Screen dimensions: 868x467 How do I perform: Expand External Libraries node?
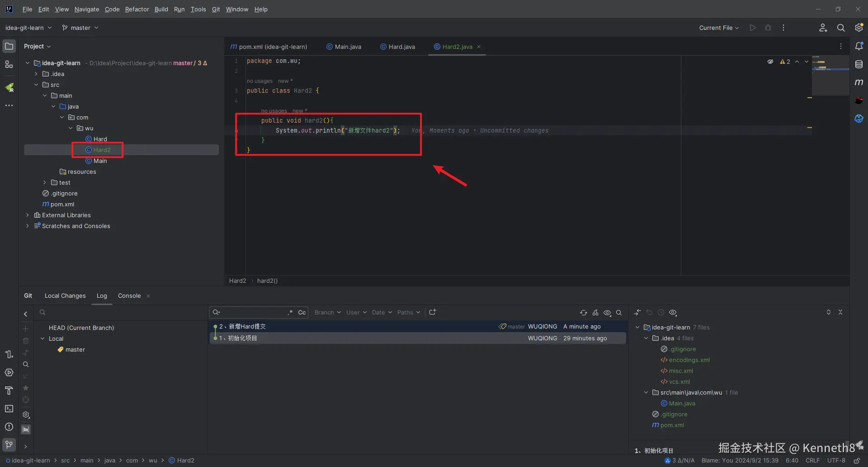[28, 215]
